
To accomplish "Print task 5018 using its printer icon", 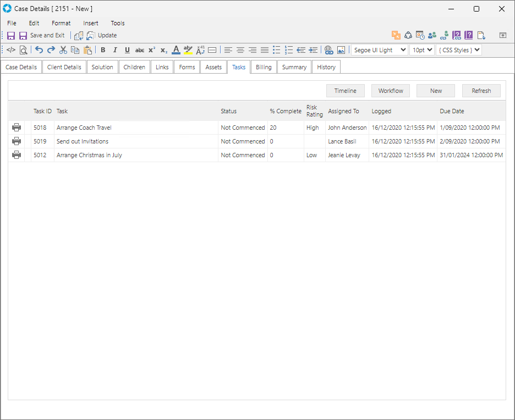I will pos(17,128).
